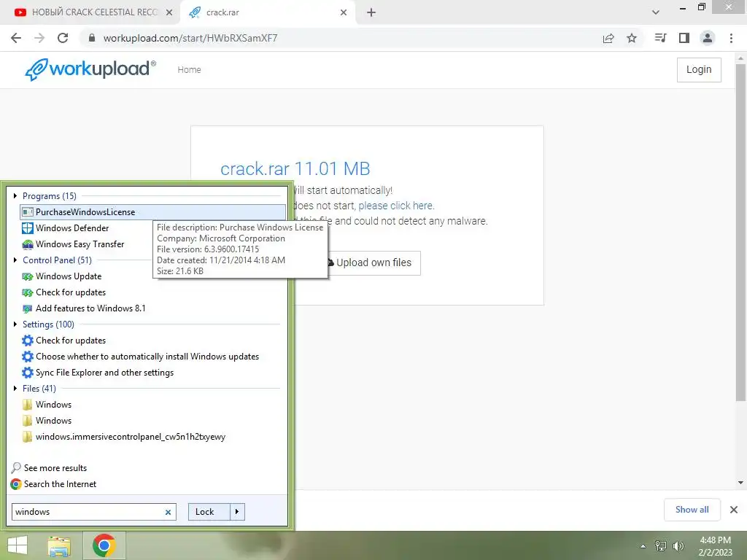Click the workupload logo
Screen dimensions: 747x560
click(90, 69)
